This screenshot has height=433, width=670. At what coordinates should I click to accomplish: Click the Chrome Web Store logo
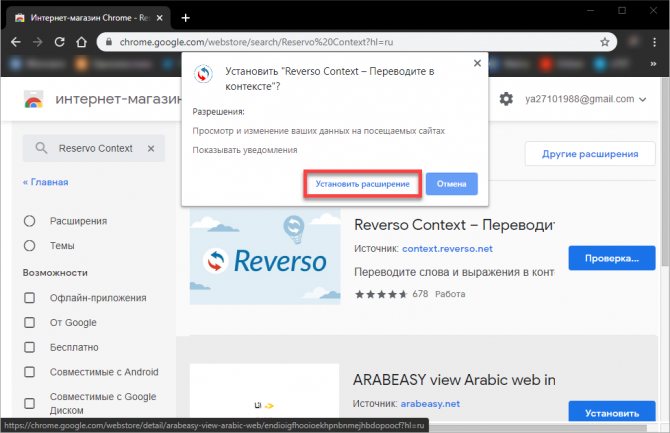coord(34,99)
